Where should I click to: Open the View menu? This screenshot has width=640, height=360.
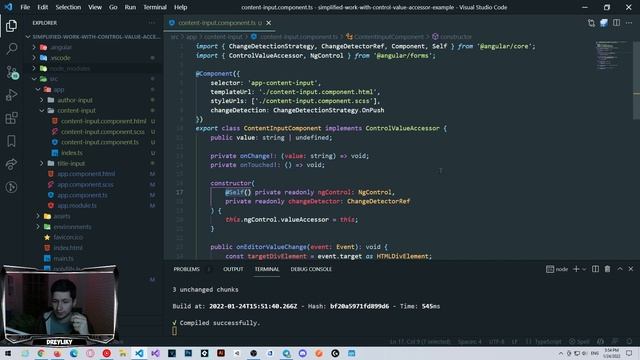tap(95, 7)
